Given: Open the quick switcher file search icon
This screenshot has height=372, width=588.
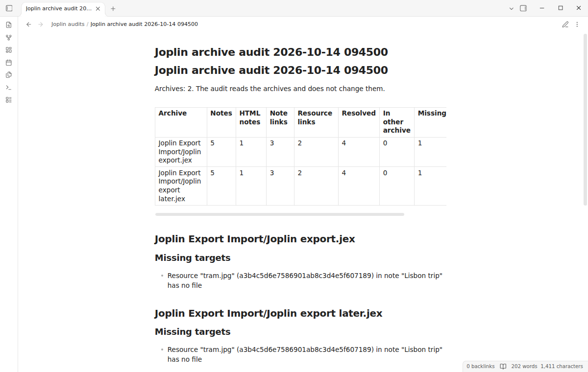Looking at the screenshot, I should [9, 25].
